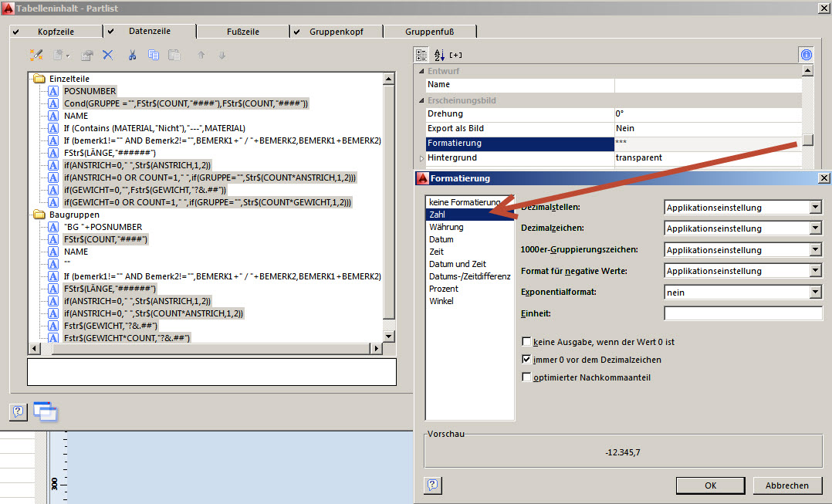The width and height of the screenshot is (832, 504).
Task: Open the 1000er-Gruppierungszeichen dropdown
Action: (816, 250)
